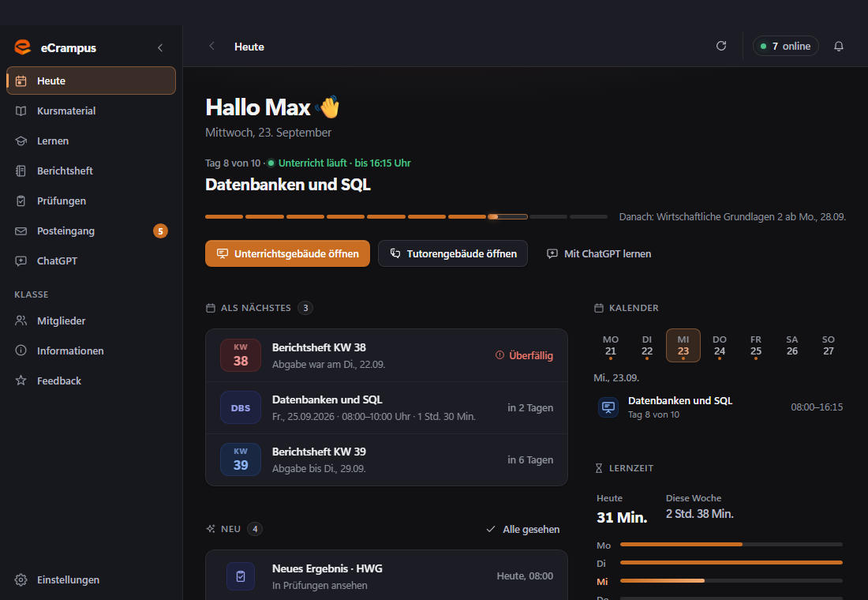Click the eCrampus logo icon
This screenshot has width=868, height=600.
23,47
